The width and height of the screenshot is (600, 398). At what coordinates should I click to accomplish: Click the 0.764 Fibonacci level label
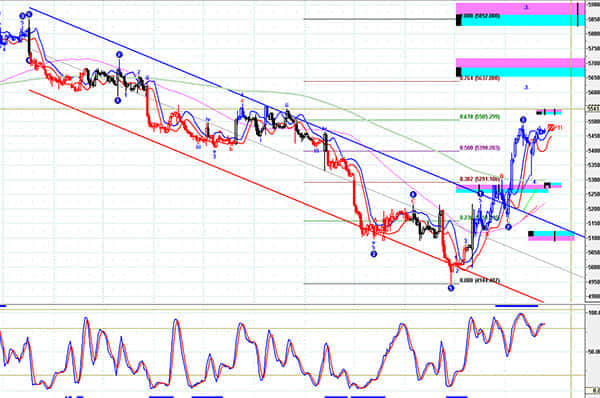(x=479, y=78)
